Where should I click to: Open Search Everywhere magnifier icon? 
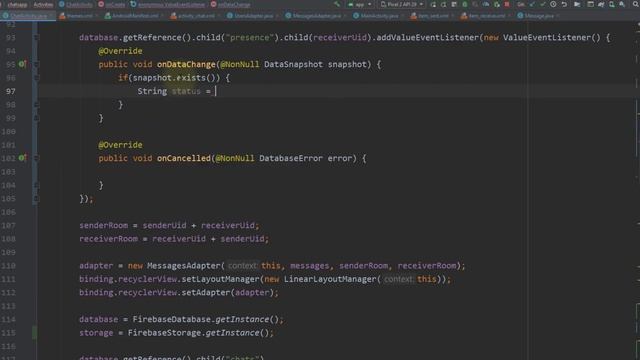636,4
